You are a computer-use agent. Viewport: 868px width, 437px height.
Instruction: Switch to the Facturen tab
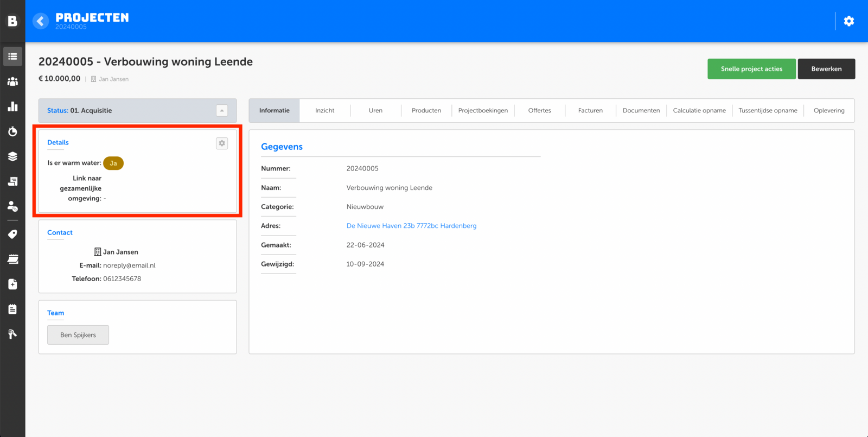[x=590, y=111]
